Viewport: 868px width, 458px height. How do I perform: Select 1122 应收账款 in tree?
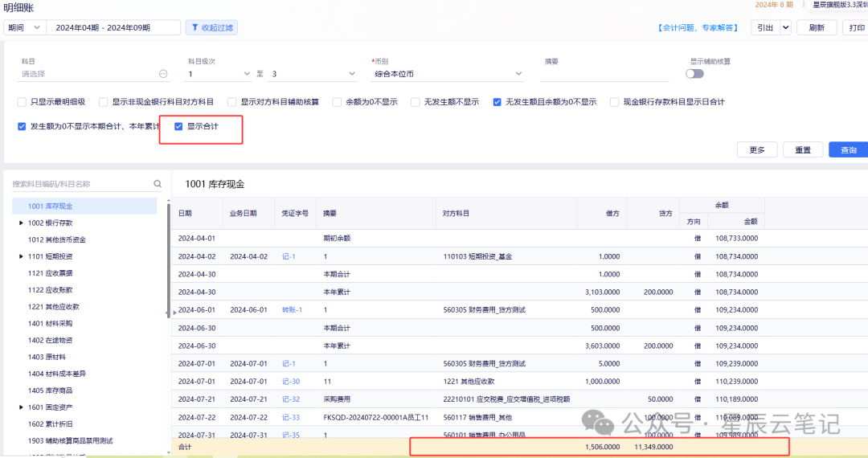51,290
